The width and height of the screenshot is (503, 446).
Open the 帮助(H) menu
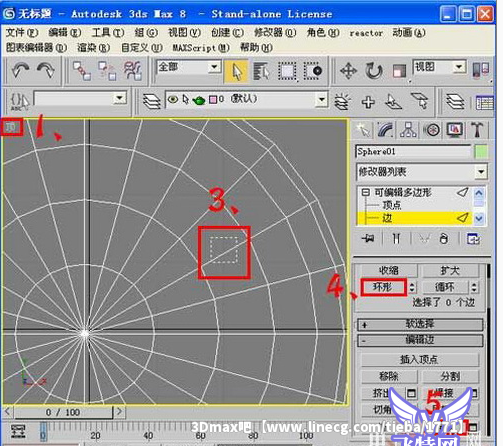(256, 48)
